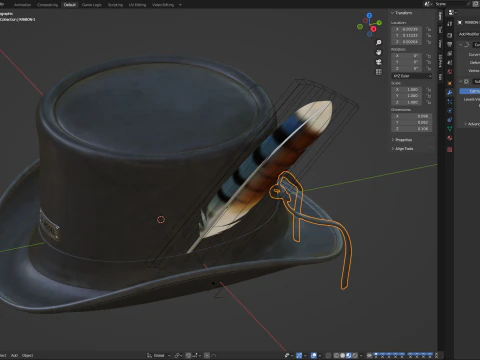Open the Add Modifier menu
480x360 pixels.
[469, 34]
